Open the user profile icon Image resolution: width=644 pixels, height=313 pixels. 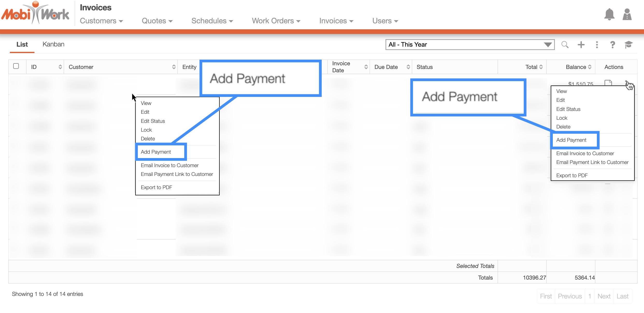pos(627,15)
